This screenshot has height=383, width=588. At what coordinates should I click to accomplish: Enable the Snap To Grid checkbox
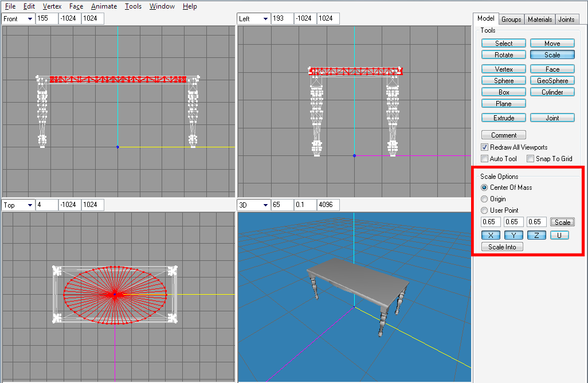[531, 159]
